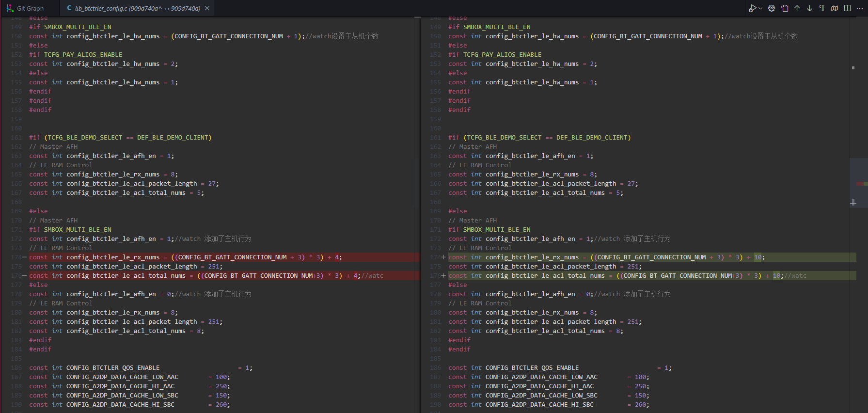The image size is (868, 413).
Task: Toggle the split editor layout icon
Action: point(847,8)
